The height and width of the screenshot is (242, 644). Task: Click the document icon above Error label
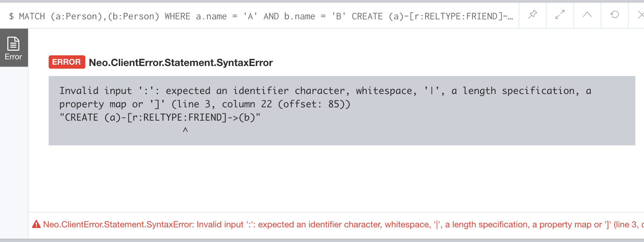pos(14,43)
